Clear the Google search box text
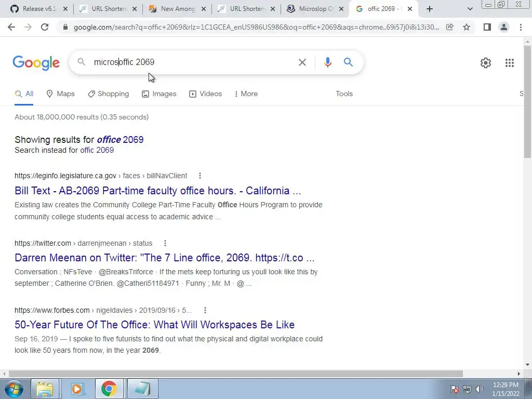Image resolution: width=532 pixels, height=399 pixels. click(x=302, y=62)
